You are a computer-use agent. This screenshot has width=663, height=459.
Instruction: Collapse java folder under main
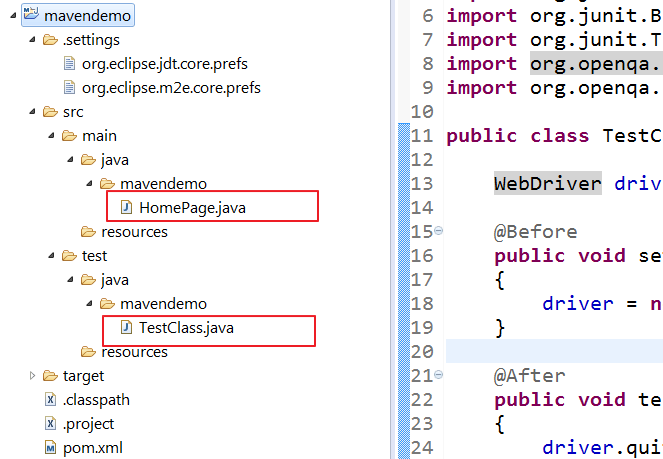click(70, 160)
